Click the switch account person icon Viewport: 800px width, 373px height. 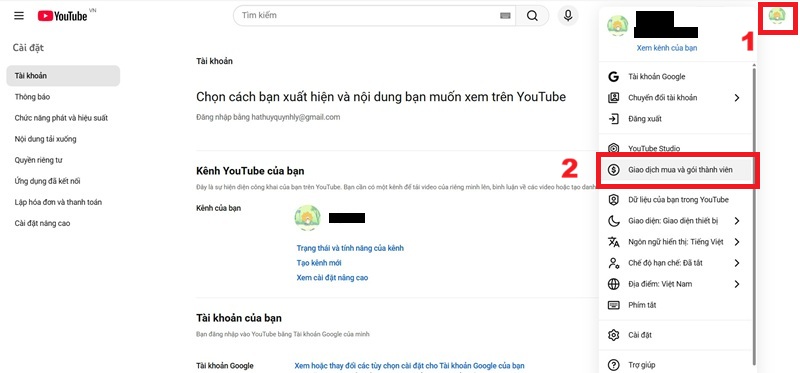point(613,97)
